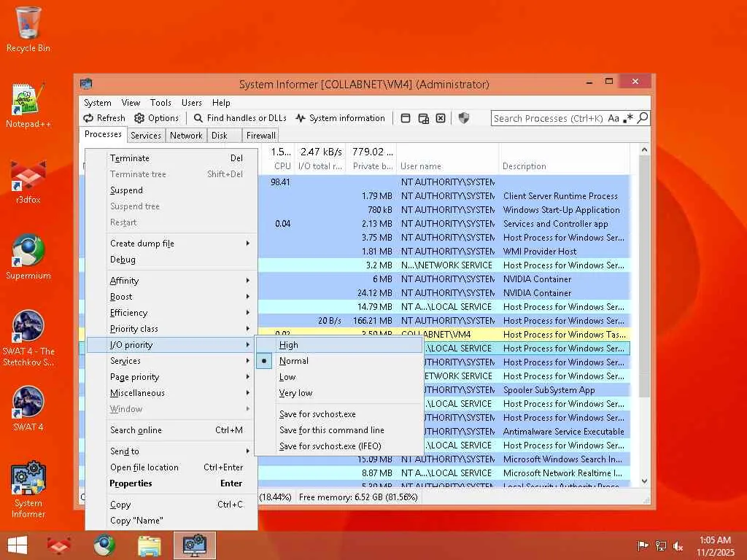Select Normal I/O priority radio option
Screen dimensions: 747x560
click(338, 361)
